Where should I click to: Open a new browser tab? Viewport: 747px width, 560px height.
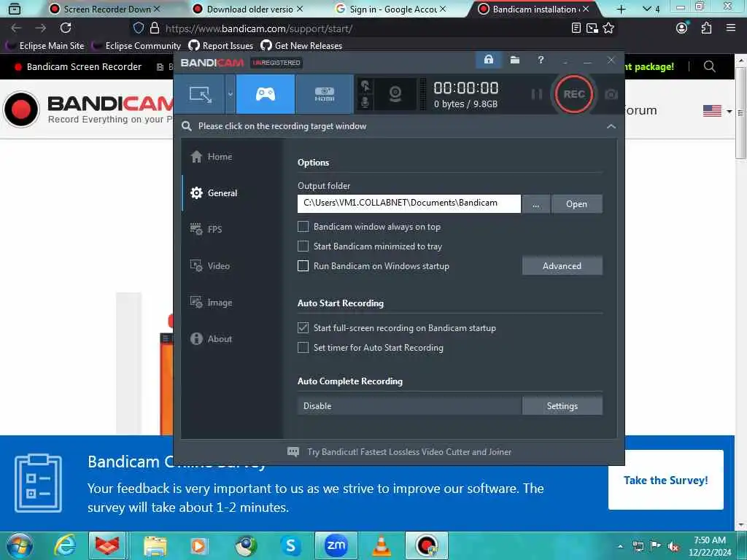pyautogui.click(x=621, y=9)
